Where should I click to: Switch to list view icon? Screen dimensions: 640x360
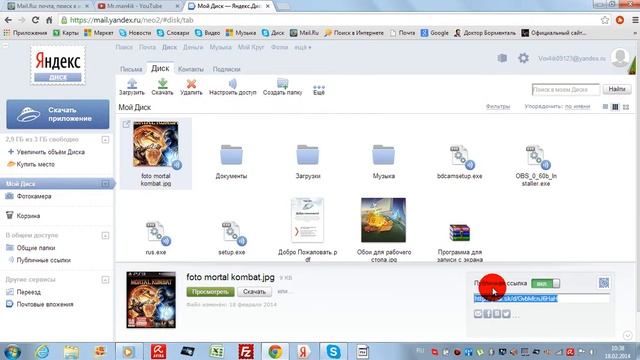(x=605, y=107)
